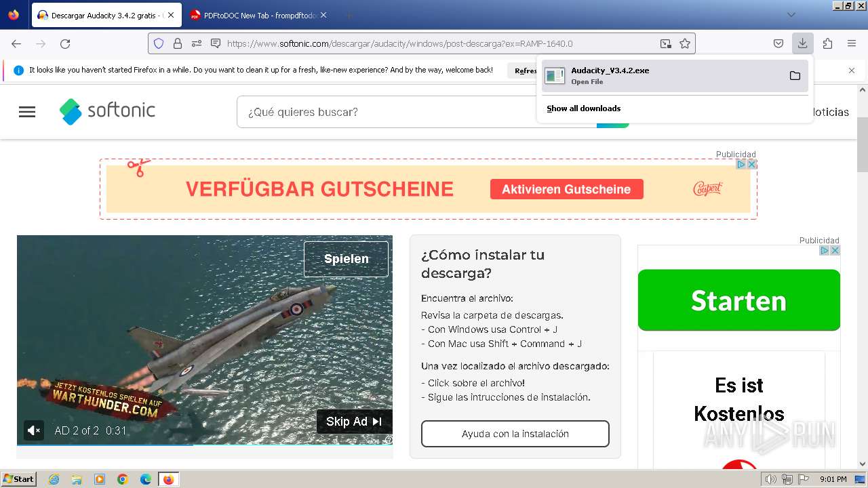Image resolution: width=868 pixels, height=488 pixels.
Task: Click Aktivieren Gutscheine ad button
Action: tap(566, 190)
